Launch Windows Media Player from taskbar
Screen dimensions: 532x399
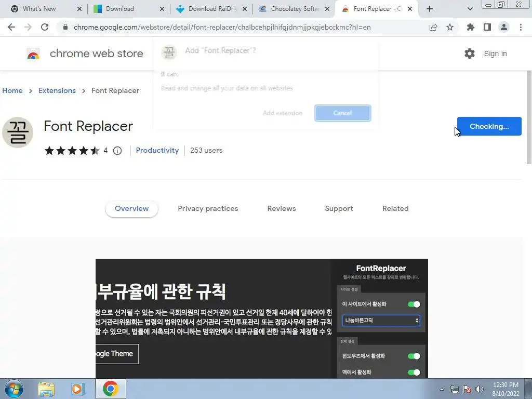pyautogui.click(x=78, y=389)
